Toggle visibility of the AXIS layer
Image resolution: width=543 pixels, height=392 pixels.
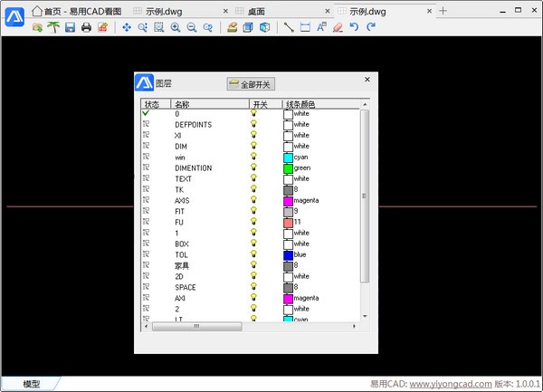pos(253,200)
